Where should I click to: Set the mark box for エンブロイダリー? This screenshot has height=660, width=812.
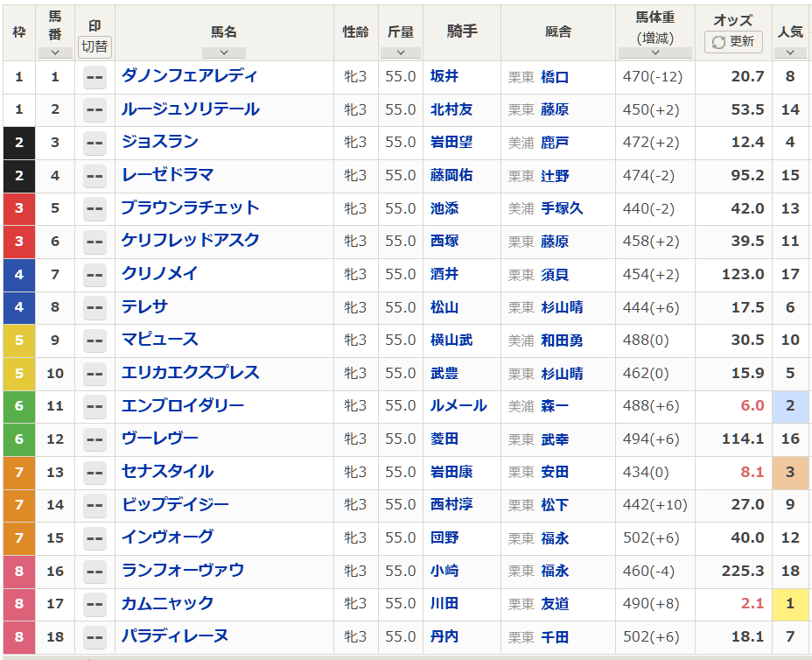tap(94, 406)
